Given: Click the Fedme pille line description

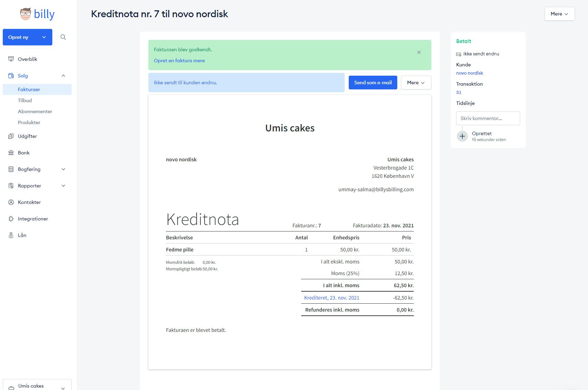Looking at the screenshot, I should tap(180, 250).
